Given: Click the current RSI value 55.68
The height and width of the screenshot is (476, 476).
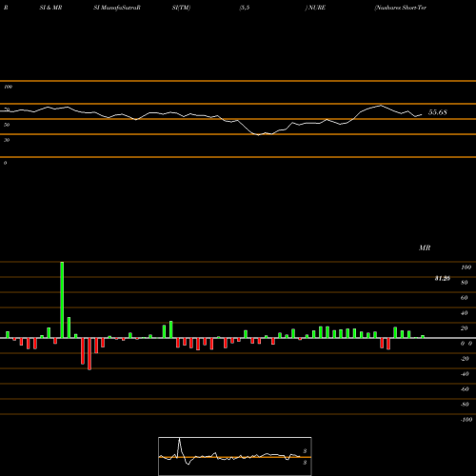Looking at the screenshot, I should [x=438, y=112].
